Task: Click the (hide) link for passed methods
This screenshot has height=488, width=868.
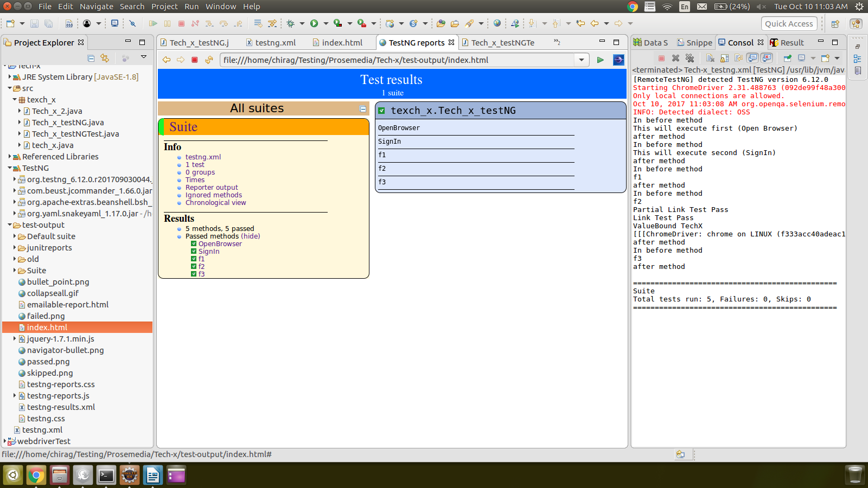Action: tap(251, 236)
